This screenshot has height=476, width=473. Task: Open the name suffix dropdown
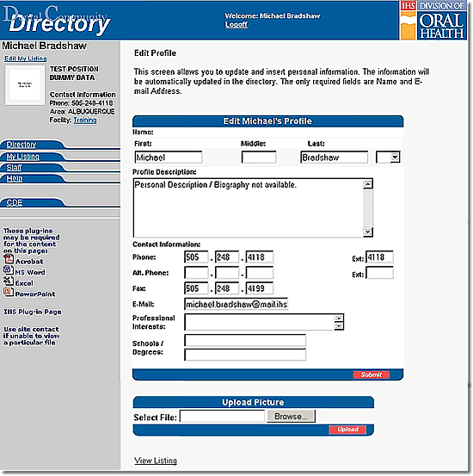pos(395,158)
